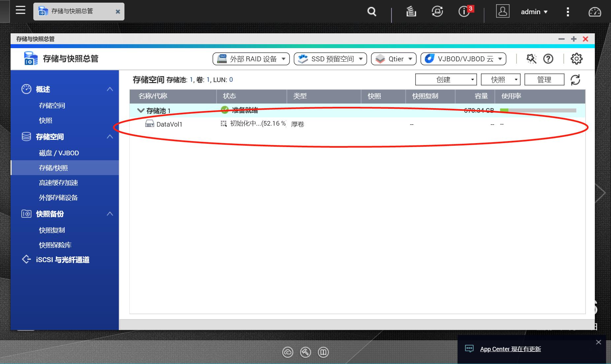Viewport: 611px width, 364px height.
Task: Click the Storage & Snapshots app logo icon
Action: (30, 58)
